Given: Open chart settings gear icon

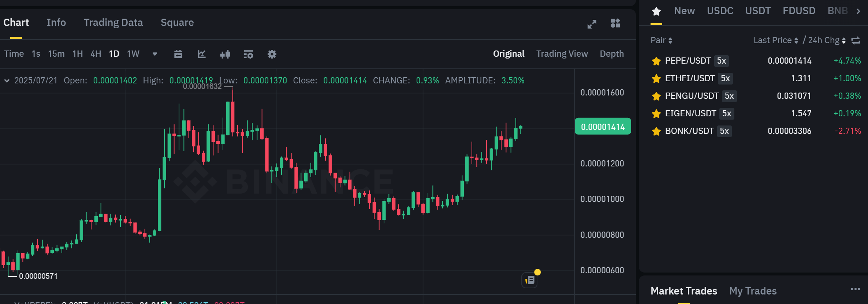Looking at the screenshot, I should [x=272, y=54].
